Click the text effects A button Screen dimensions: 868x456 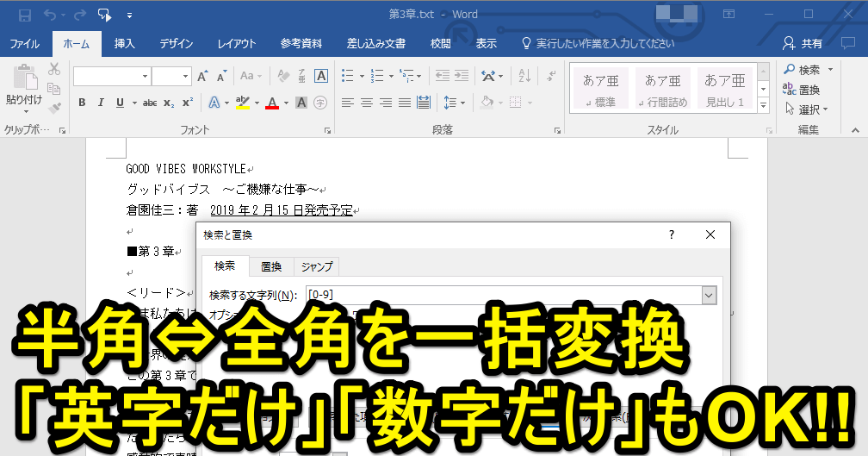[214, 103]
